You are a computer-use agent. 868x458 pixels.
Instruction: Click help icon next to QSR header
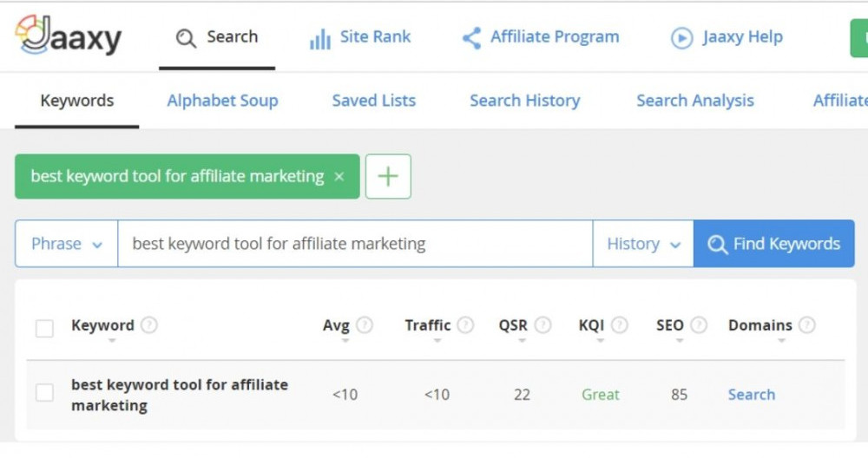[x=543, y=324]
